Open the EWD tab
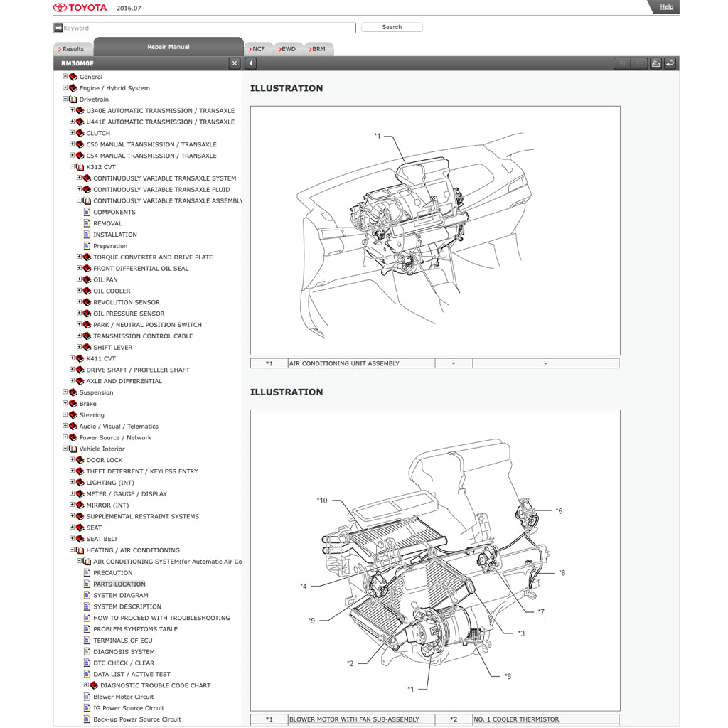Viewport: 728px width, 728px height. 288,49
